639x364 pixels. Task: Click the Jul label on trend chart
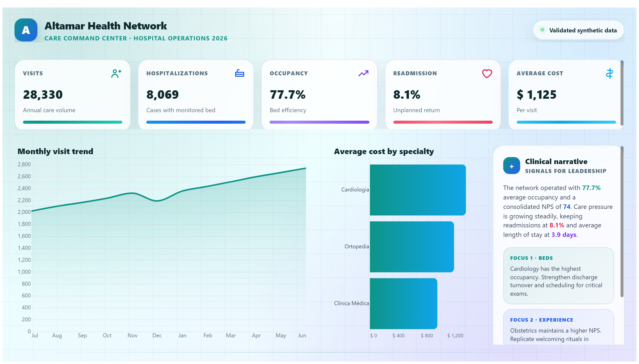pos(35,335)
